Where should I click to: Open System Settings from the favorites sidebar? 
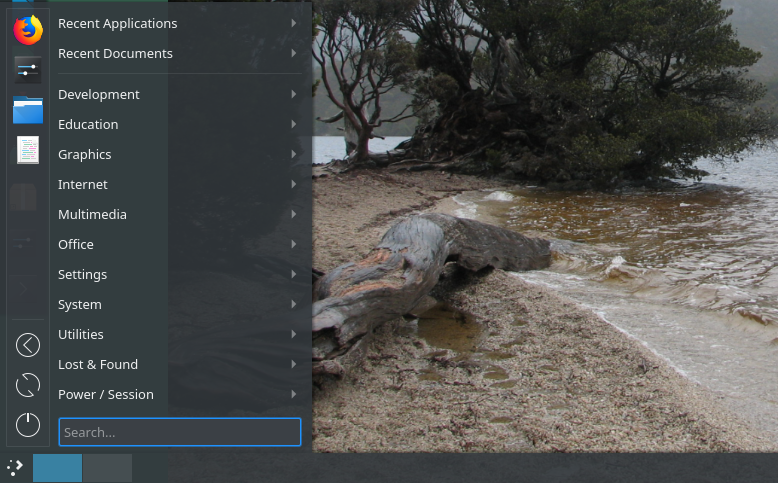(x=28, y=69)
